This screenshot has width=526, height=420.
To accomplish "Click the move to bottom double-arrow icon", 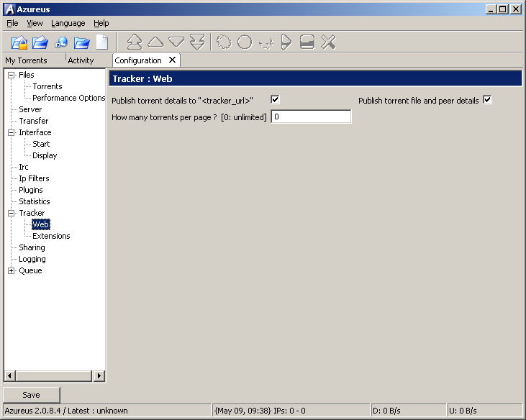I will (197, 42).
